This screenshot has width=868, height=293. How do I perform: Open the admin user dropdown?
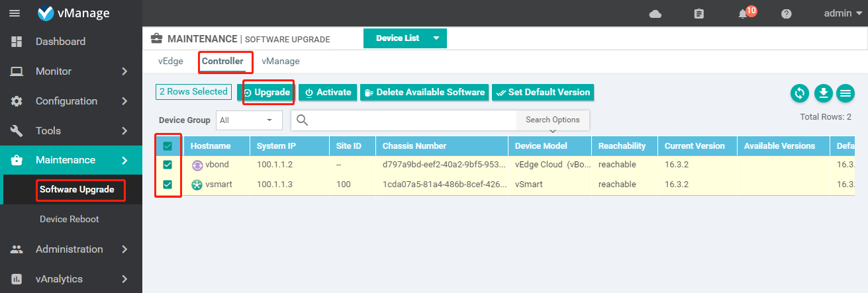pos(842,13)
